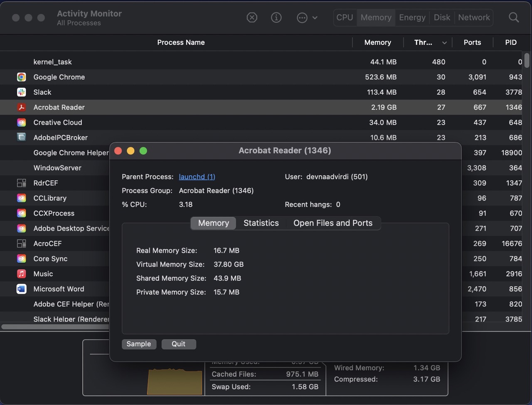The image size is (532, 405).
Task: Select the Slack icon in the process list
Action: [21, 92]
